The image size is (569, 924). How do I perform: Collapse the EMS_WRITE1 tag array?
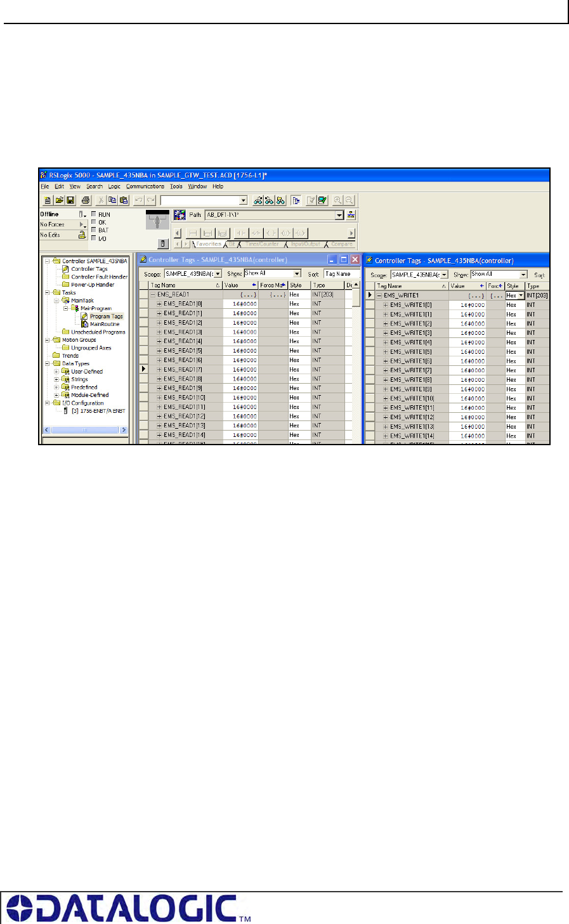379,296
